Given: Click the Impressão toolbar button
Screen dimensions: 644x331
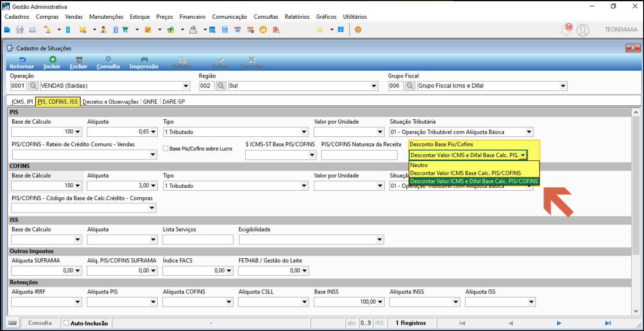Looking at the screenshot, I should (144, 63).
